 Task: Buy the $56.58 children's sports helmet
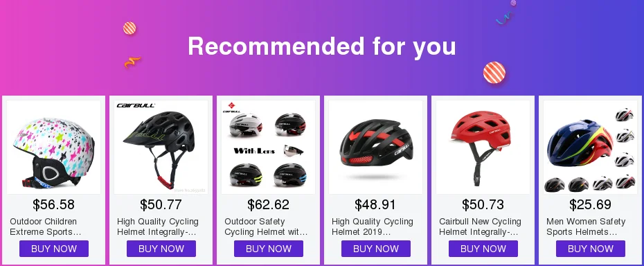pyautogui.click(x=54, y=249)
